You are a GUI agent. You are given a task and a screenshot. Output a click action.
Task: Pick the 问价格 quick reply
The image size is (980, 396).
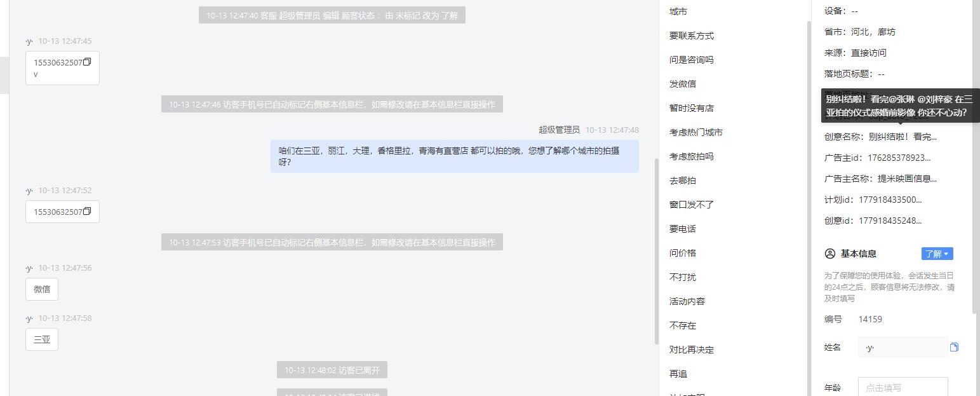point(683,253)
